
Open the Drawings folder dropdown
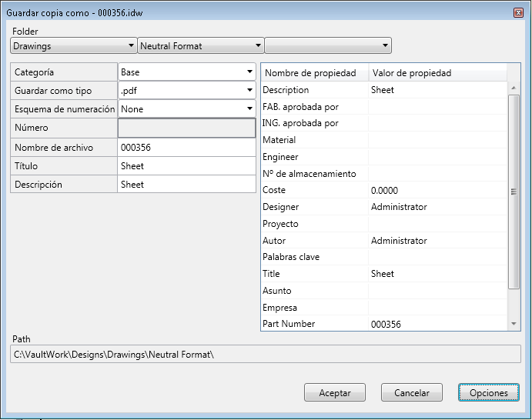point(74,45)
